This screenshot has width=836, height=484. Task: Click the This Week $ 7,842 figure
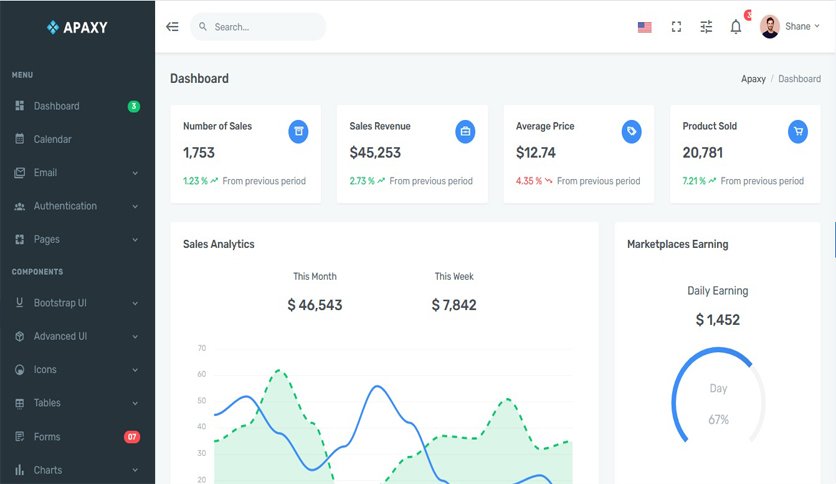454,305
